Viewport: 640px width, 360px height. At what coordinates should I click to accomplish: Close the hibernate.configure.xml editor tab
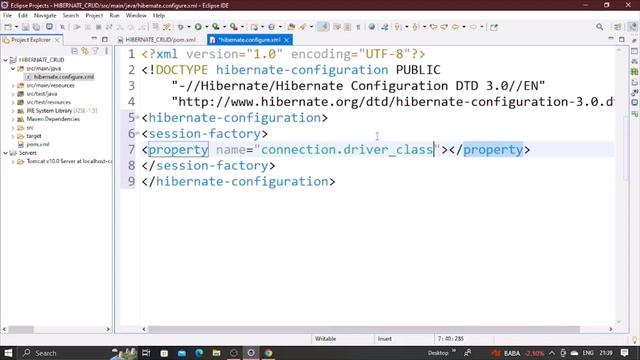(x=287, y=40)
